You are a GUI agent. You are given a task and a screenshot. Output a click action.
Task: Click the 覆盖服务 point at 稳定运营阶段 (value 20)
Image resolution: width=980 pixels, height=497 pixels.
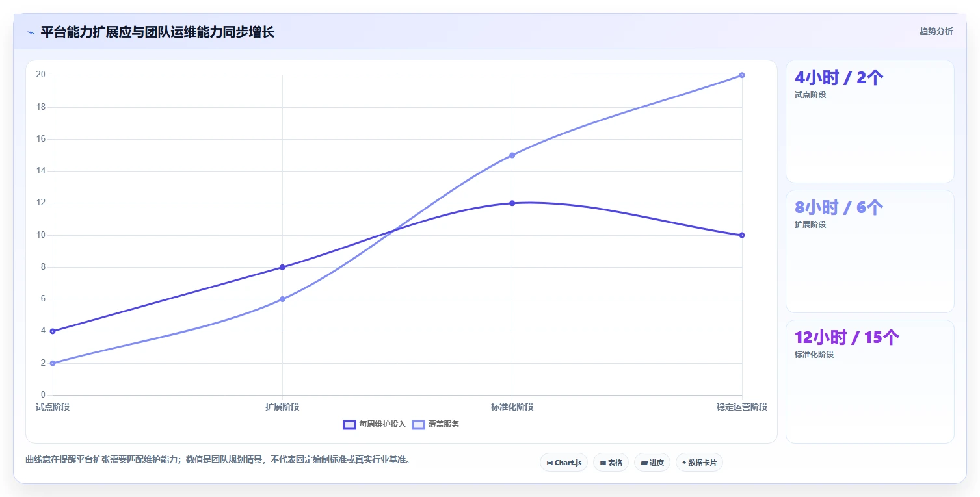tap(742, 75)
